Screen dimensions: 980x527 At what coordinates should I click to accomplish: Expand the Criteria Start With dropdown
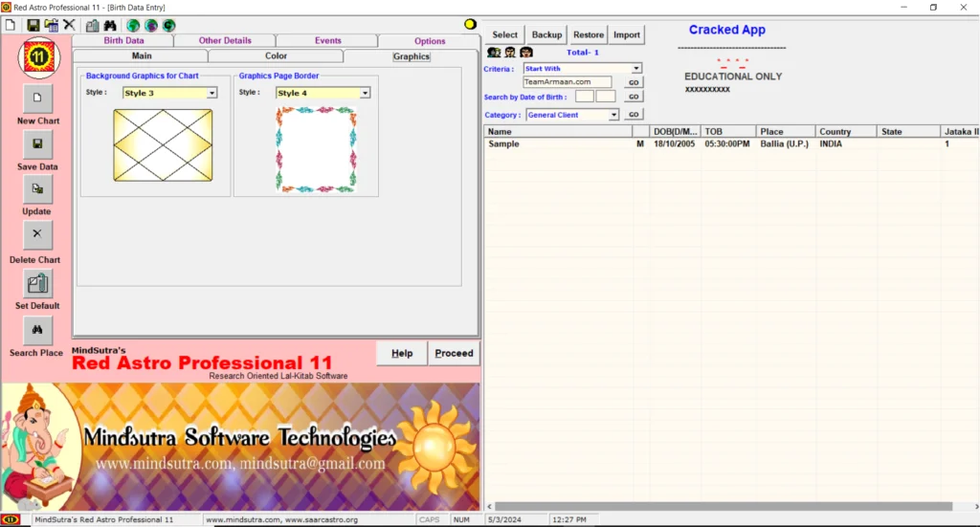coord(636,68)
